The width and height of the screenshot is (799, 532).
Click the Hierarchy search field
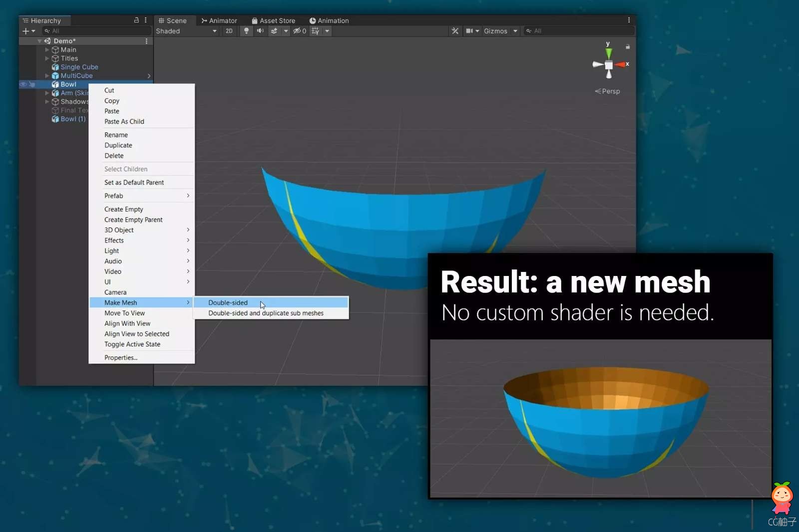pos(97,31)
